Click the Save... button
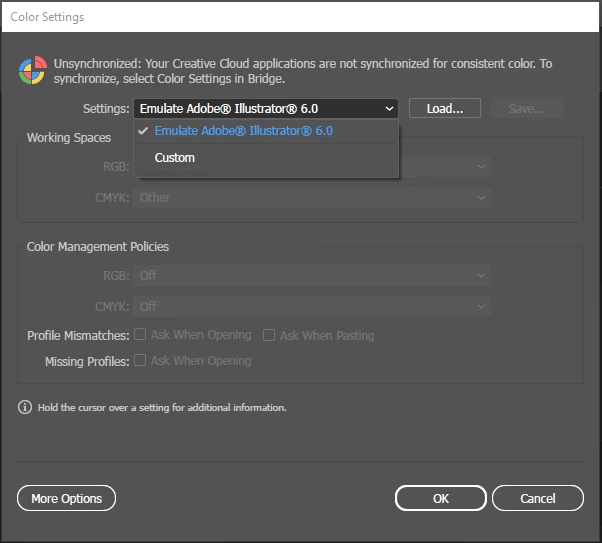This screenshot has height=543, width=602. [x=526, y=108]
